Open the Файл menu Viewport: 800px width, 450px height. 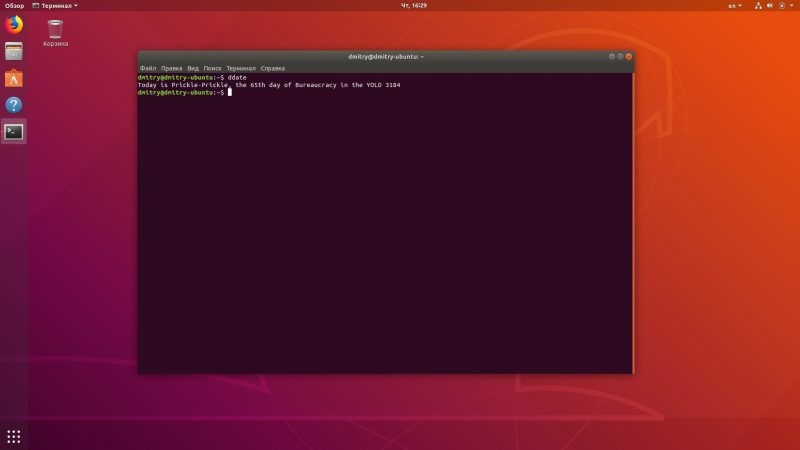tap(148, 68)
